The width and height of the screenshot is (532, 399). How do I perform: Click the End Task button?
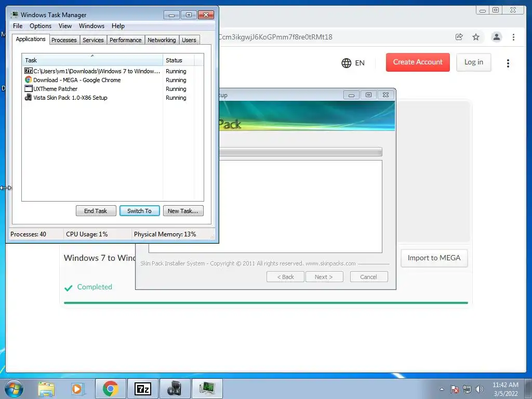96,211
